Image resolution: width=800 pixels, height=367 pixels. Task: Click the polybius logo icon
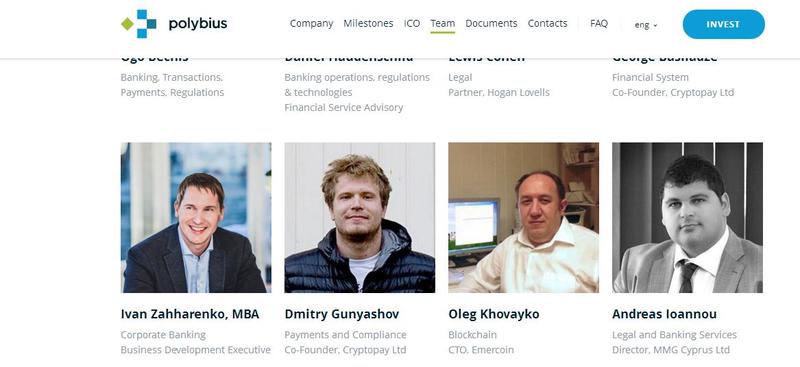pyautogui.click(x=139, y=23)
